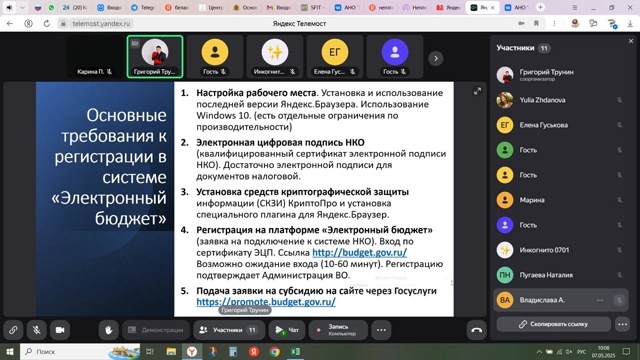
Task: Toggle the Участники panel button
Action: tap(229, 330)
